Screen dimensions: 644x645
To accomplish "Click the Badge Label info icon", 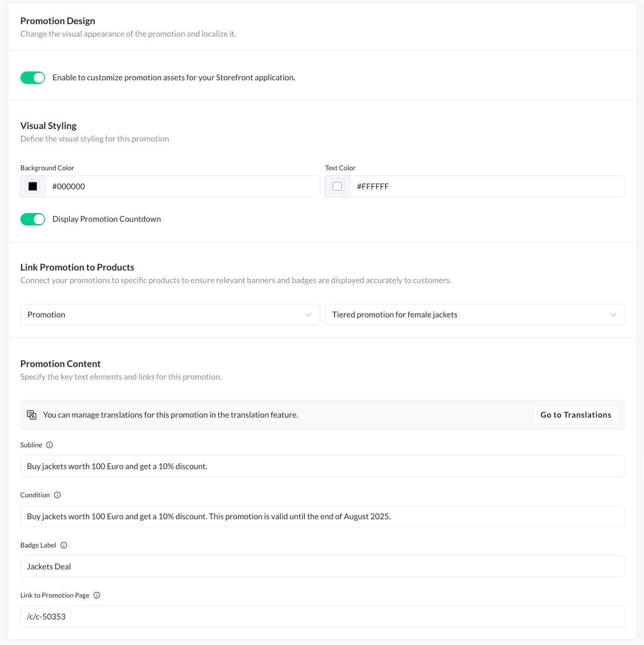I will (64, 545).
